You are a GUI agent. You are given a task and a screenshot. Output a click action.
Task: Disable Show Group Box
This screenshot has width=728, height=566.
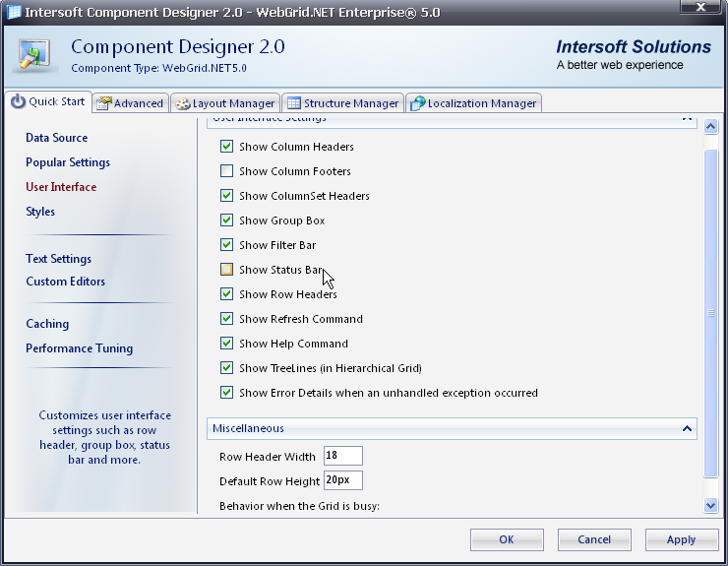pos(226,220)
